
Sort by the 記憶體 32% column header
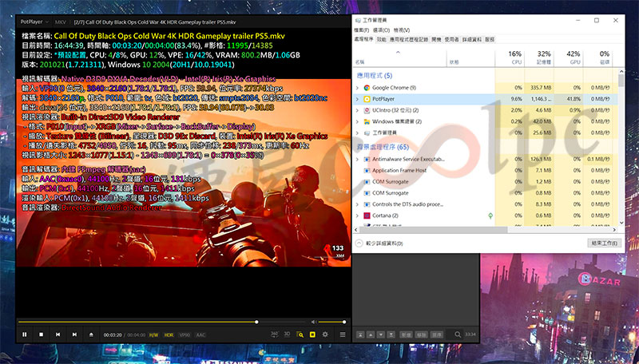point(539,57)
